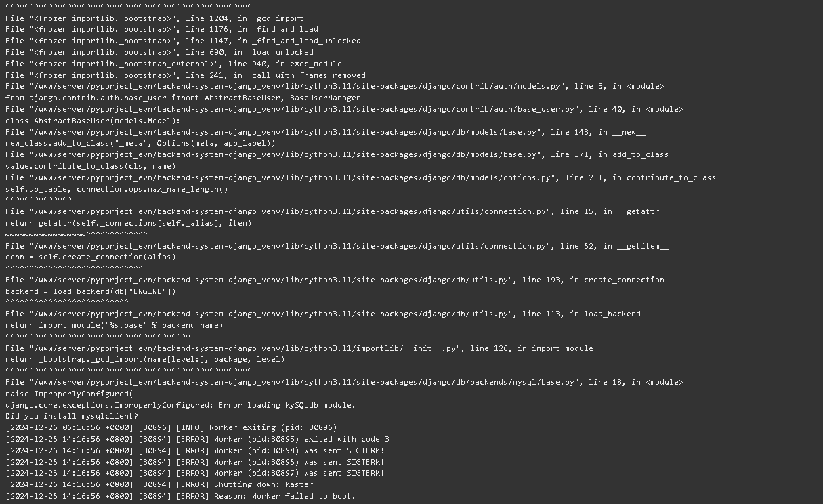Click the 'Worker (pid:30895) exited with code 3' line

[197, 439]
